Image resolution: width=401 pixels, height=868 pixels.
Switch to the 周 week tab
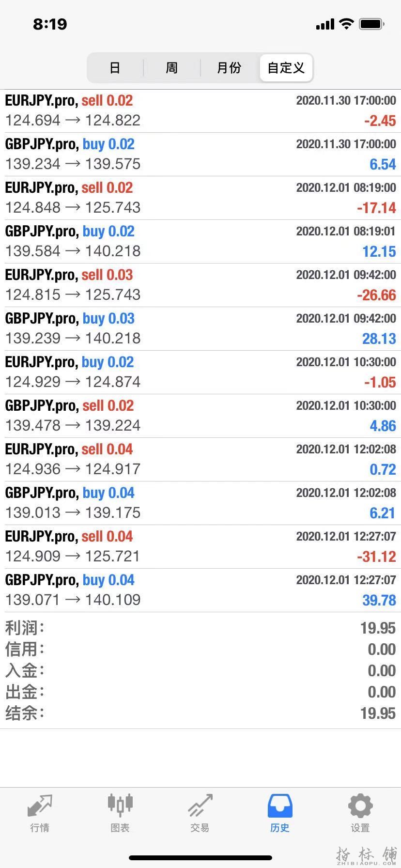172,68
